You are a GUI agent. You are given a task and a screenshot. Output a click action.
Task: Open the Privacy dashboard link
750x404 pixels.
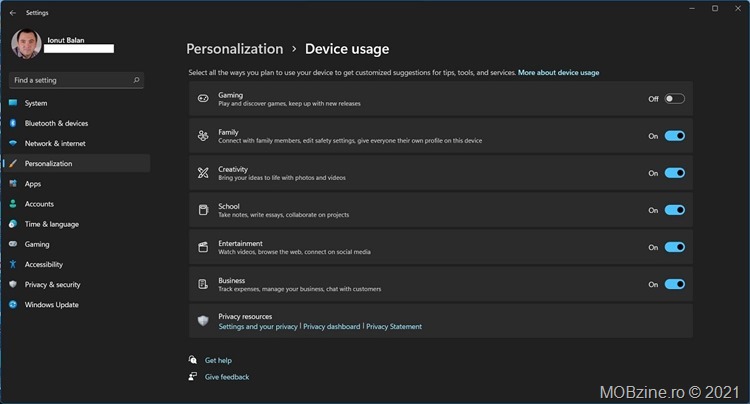point(331,327)
